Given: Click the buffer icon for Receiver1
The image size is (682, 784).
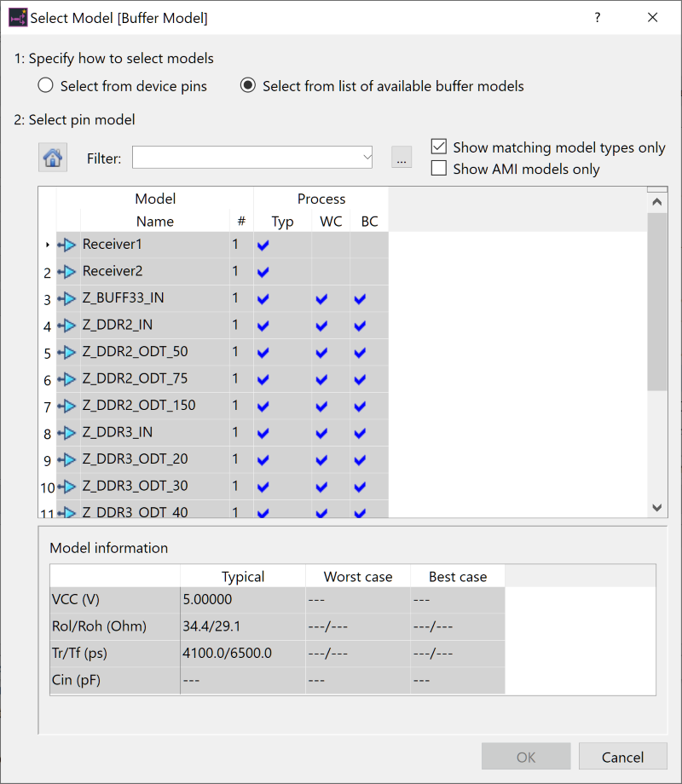Looking at the screenshot, I should click(x=67, y=245).
